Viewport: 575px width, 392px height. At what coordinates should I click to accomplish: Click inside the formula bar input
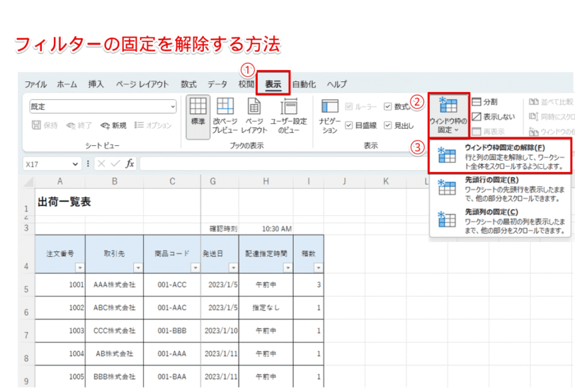[x=283, y=163]
